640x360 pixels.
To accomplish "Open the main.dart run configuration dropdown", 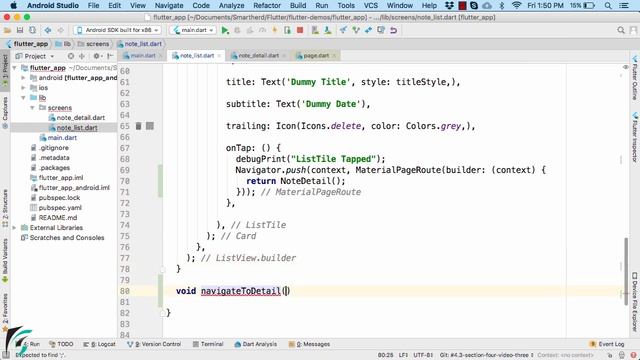I will pyautogui.click(x=193, y=30).
